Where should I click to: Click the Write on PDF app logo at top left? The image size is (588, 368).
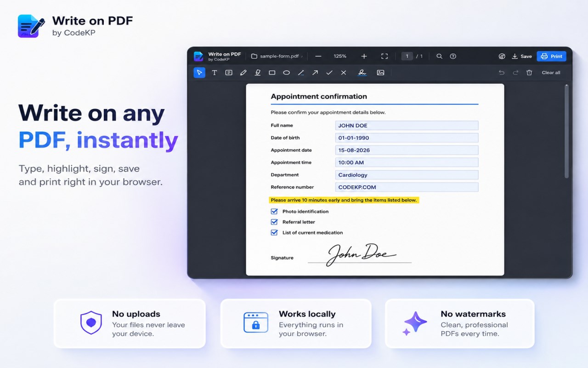point(31,26)
